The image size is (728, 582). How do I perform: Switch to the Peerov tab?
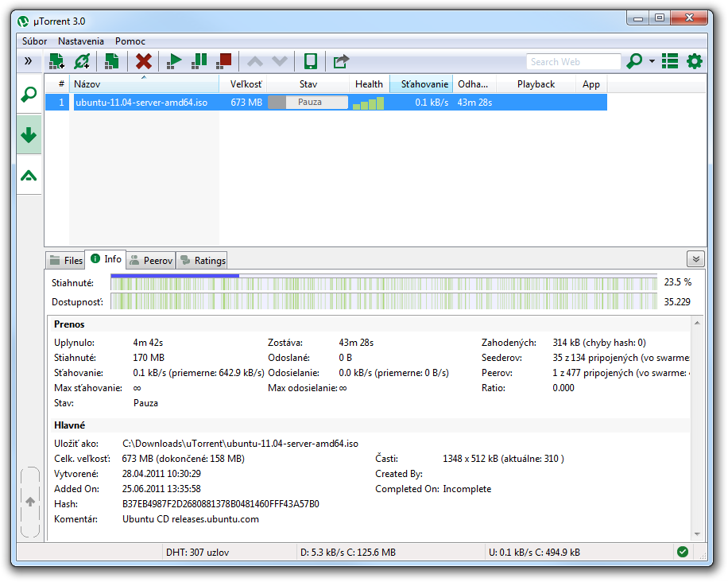tap(151, 260)
